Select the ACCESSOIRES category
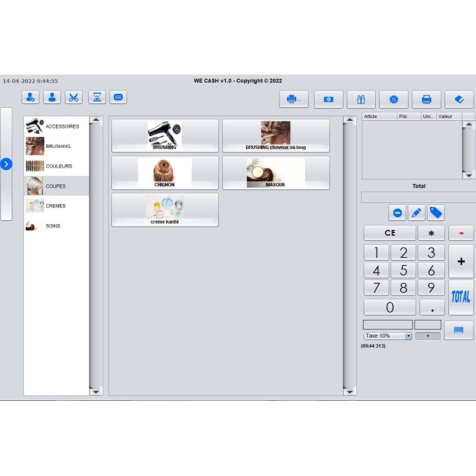This screenshot has width=476, height=476. 57,127
